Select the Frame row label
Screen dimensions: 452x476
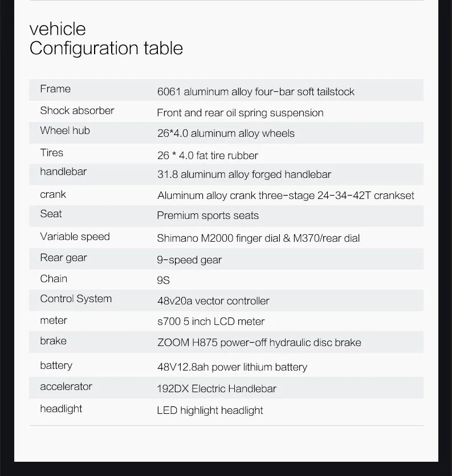tap(55, 89)
